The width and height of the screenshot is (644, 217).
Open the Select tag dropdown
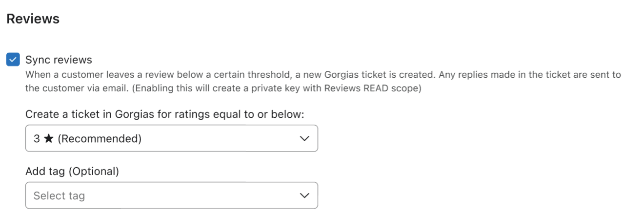pos(171,195)
